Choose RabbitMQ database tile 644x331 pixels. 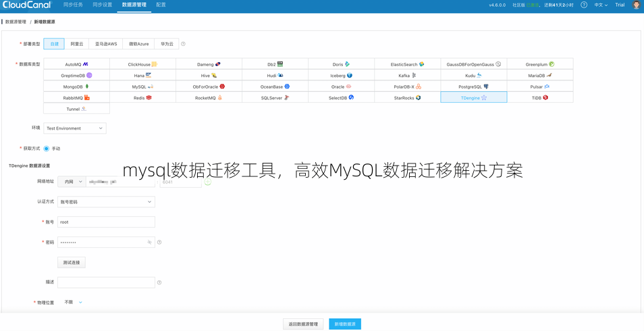click(x=76, y=97)
